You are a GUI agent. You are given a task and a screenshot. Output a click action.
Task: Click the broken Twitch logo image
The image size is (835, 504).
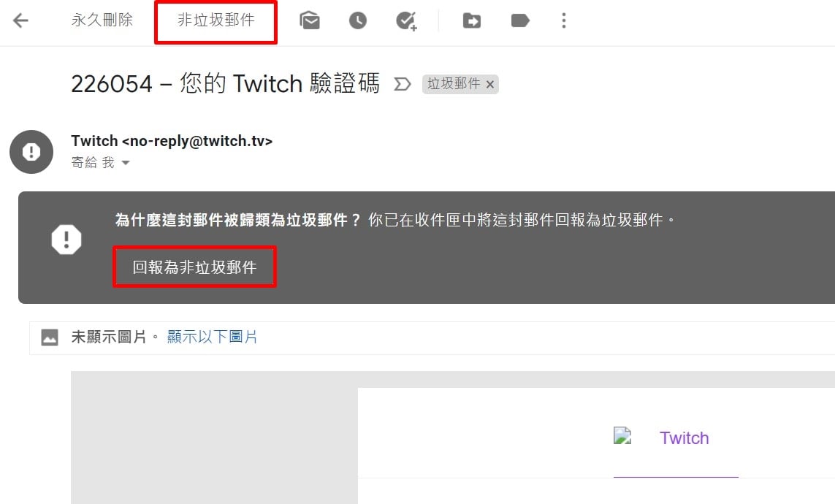click(622, 435)
